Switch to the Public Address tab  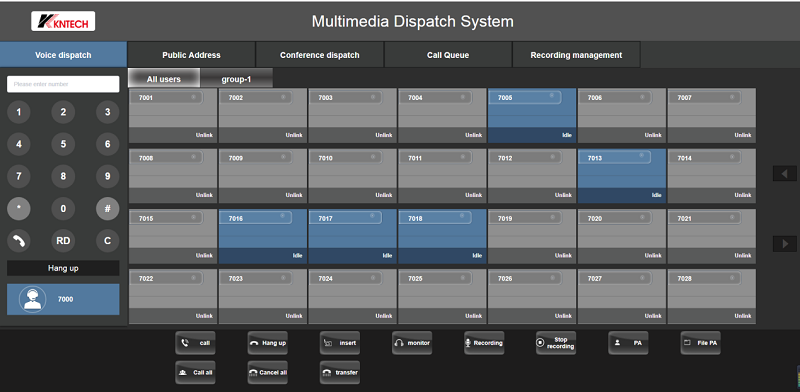pos(191,55)
